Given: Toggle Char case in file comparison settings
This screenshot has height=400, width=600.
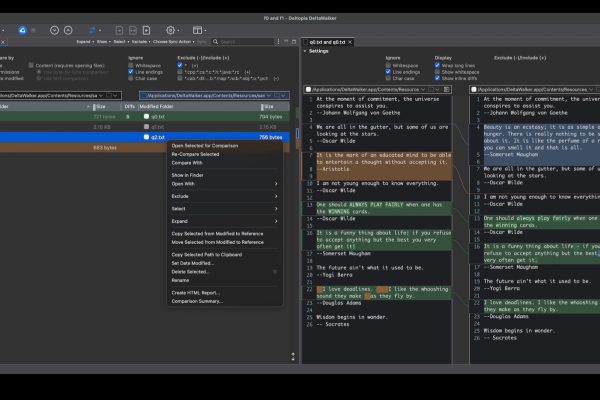Looking at the screenshot, I should (x=388, y=78).
